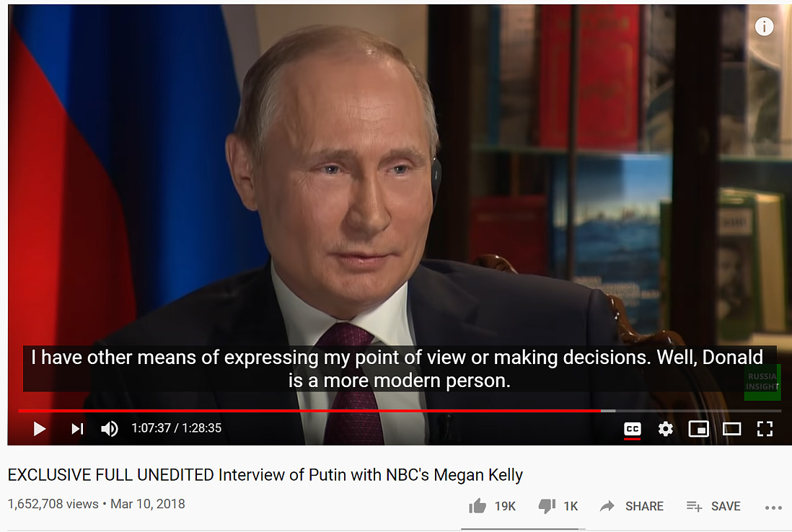The width and height of the screenshot is (792, 532).
Task: Play the paused video
Action: (x=40, y=429)
